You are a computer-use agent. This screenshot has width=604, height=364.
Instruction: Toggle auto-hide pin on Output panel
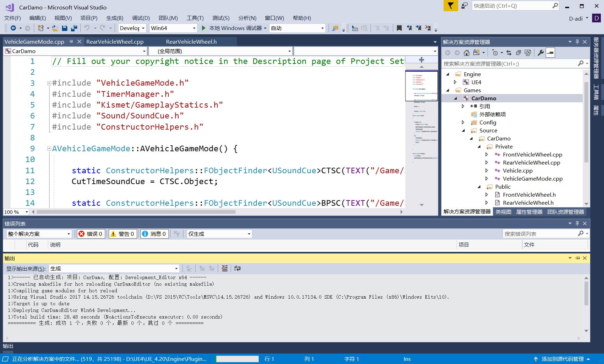(x=577, y=258)
